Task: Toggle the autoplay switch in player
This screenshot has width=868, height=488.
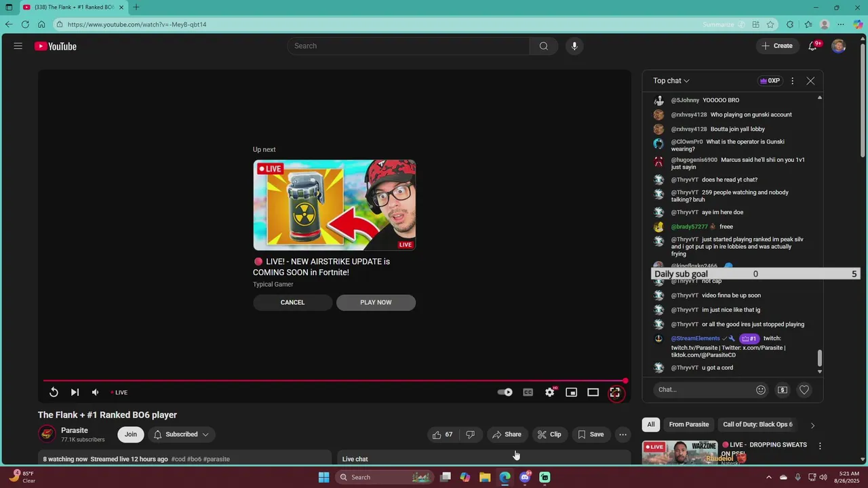Action: (505, 392)
